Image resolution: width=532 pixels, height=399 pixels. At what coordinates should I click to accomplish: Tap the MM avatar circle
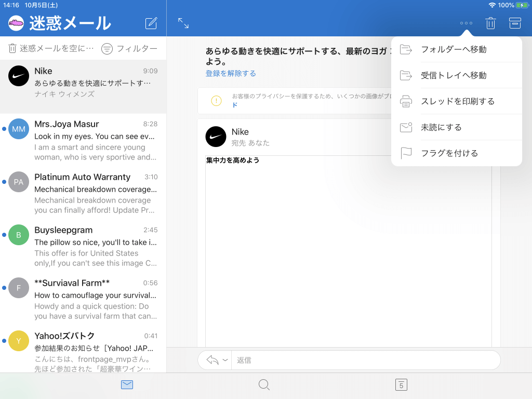pyautogui.click(x=19, y=129)
